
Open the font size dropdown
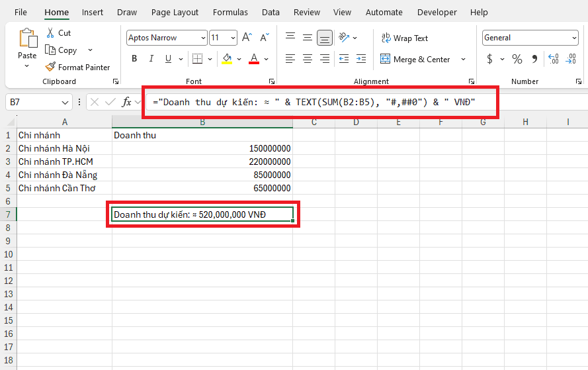tap(233, 38)
